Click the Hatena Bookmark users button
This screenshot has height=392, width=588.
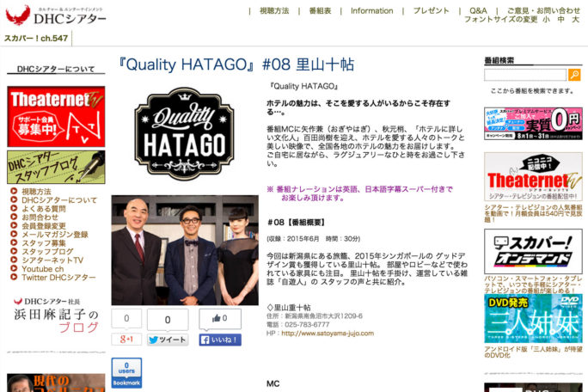coord(126,372)
